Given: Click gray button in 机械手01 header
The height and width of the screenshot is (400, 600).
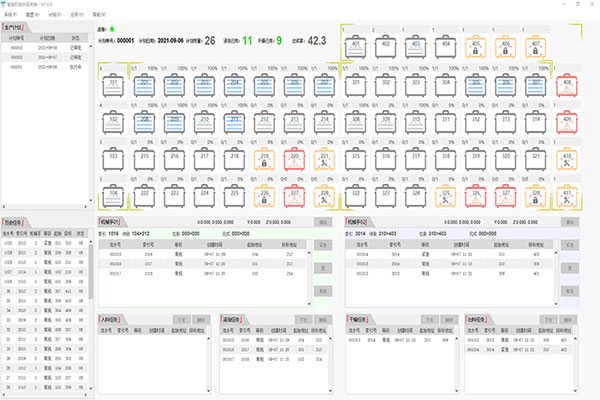Looking at the screenshot, I should pos(323,222).
